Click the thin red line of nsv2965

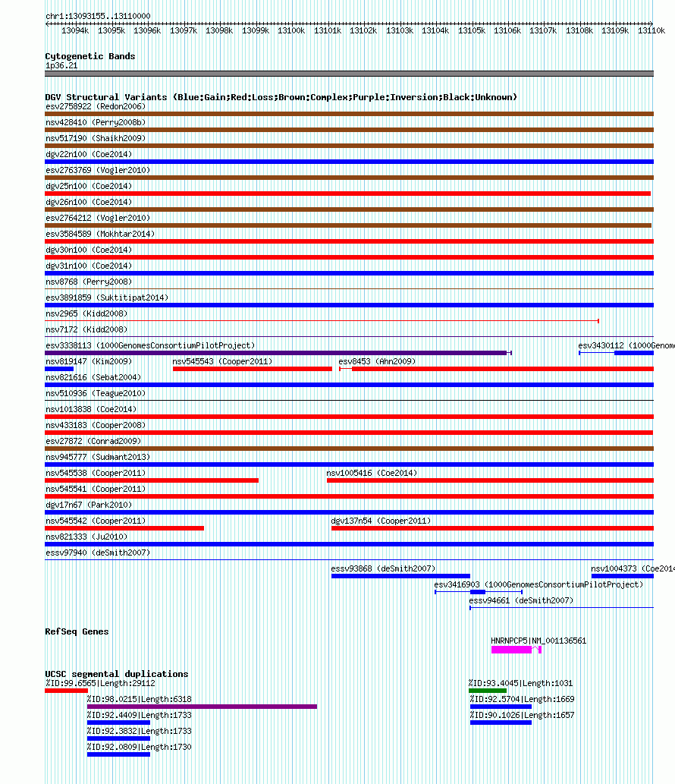click(x=322, y=321)
